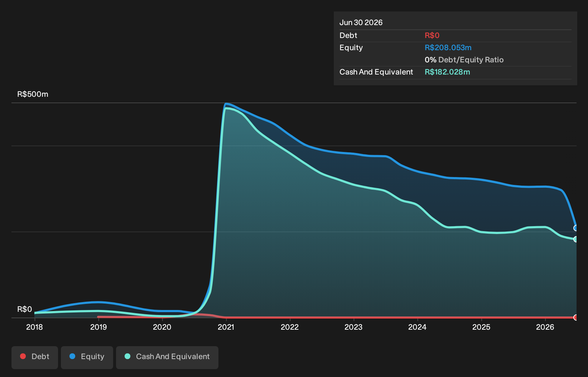Toggle the Debt series legend button

pyautogui.click(x=35, y=357)
